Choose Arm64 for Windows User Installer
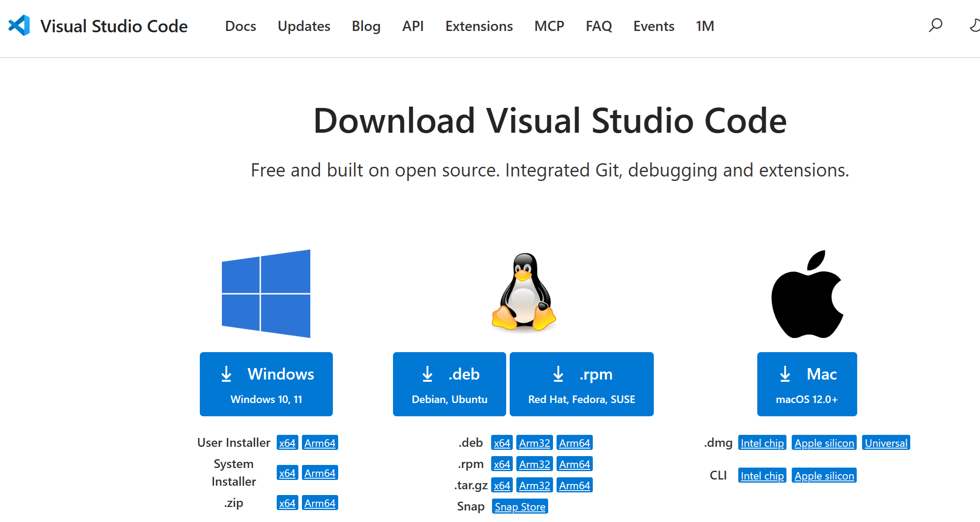980x522 pixels. pyautogui.click(x=320, y=443)
